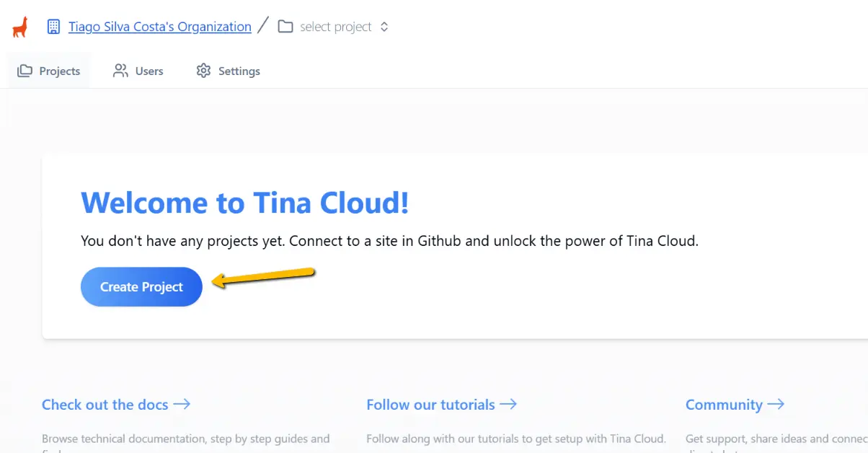Click the arrow icon next to Community

click(777, 404)
